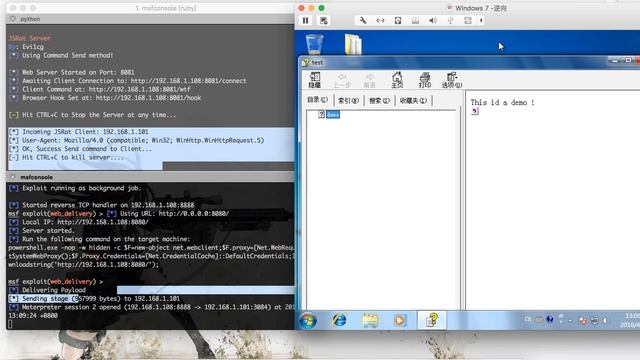This screenshot has width=640, height=360.
Task: Switch to the Favorites (收藏夹) tab
Action: [413, 100]
